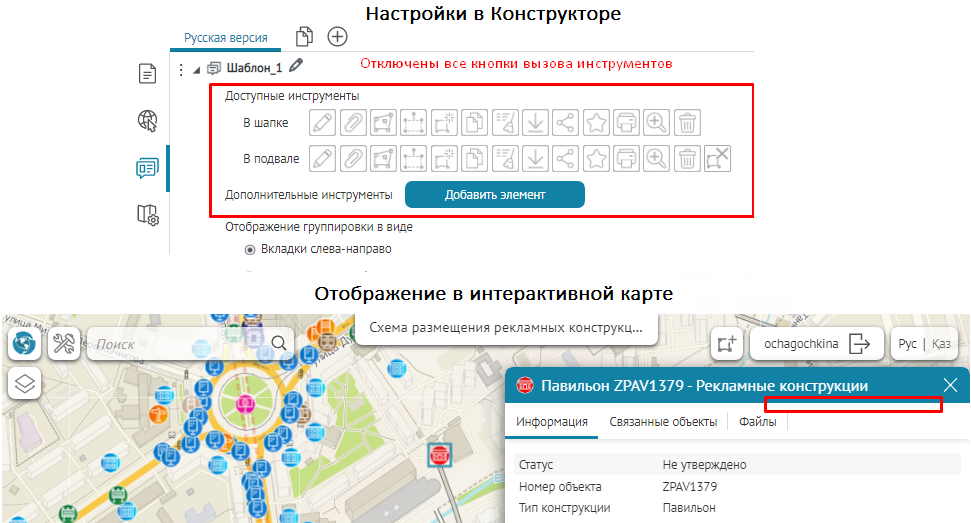
Task: Expand the Схема размещения рекламных конструкций title
Action: [505, 328]
